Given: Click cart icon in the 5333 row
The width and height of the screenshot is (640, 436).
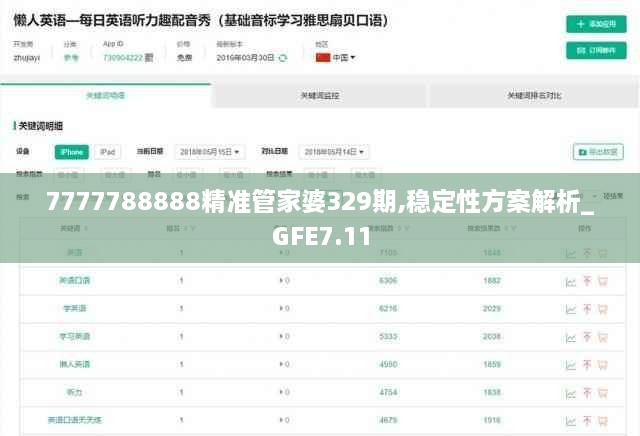Looking at the screenshot, I should point(603,337).
